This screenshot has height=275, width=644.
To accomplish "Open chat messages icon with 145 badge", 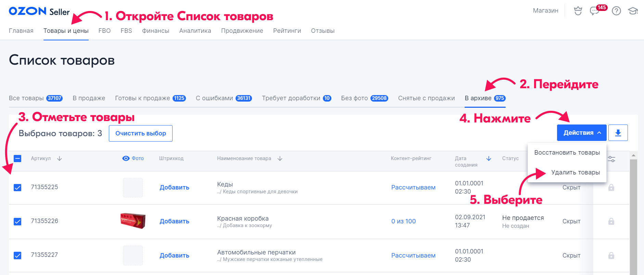I will click(x=594, y=11).
